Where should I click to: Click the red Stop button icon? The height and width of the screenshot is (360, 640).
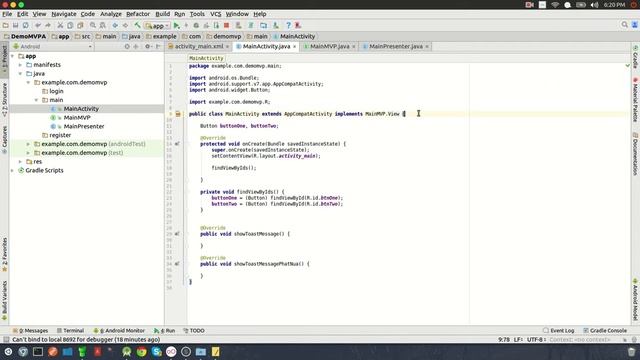tap(227, 25)
